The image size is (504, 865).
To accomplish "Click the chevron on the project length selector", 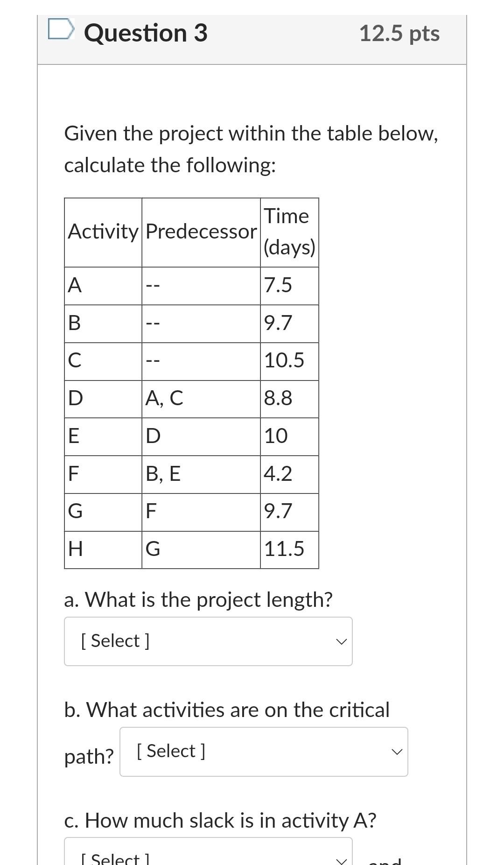I will click(x=342, y=640).
